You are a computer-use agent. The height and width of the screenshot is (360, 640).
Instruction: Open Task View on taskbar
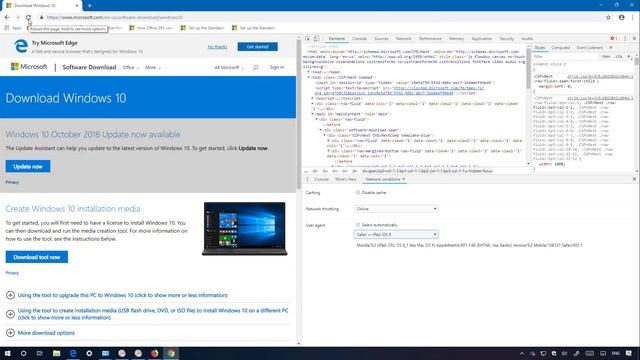(x=40, y=353)
